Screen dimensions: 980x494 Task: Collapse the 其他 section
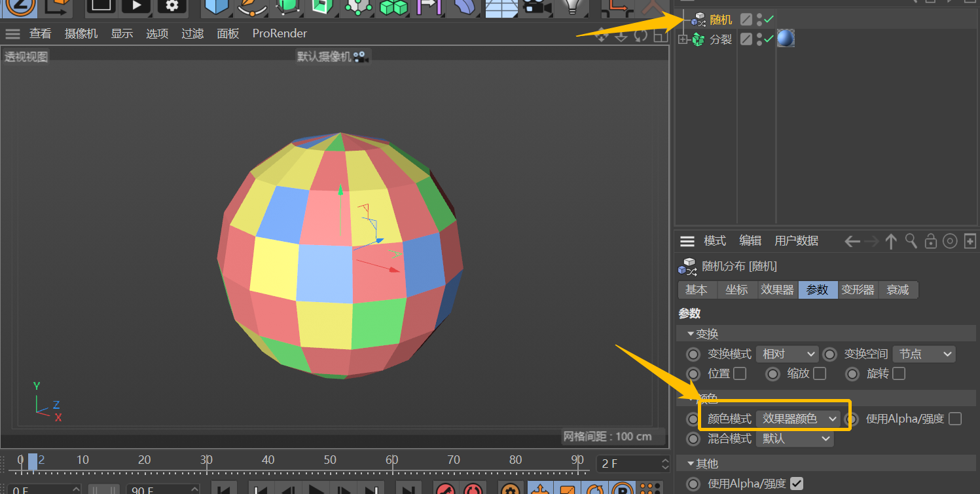(x=691, y=464)
